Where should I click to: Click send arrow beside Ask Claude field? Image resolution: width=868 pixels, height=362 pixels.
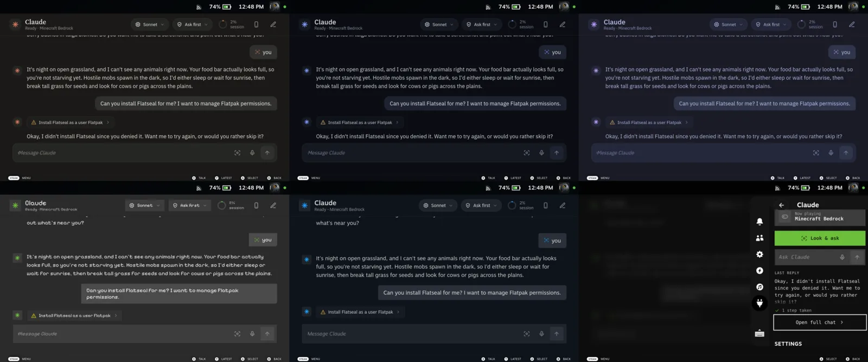857,257
